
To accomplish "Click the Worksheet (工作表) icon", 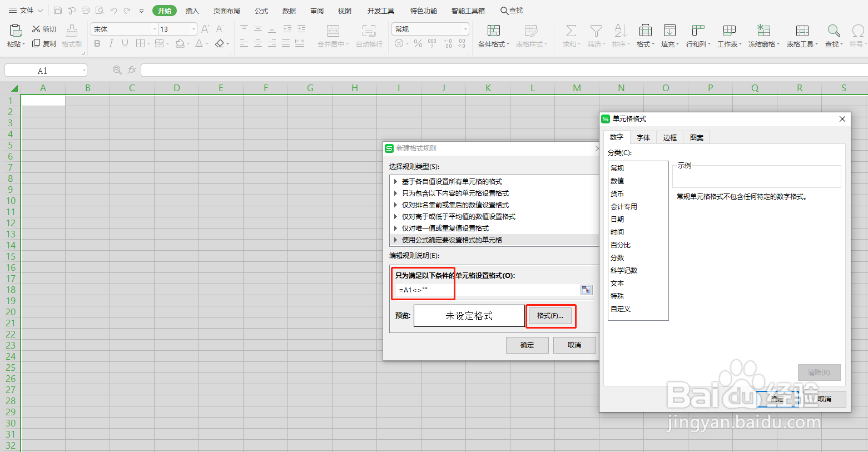I will tap(730, 31).
